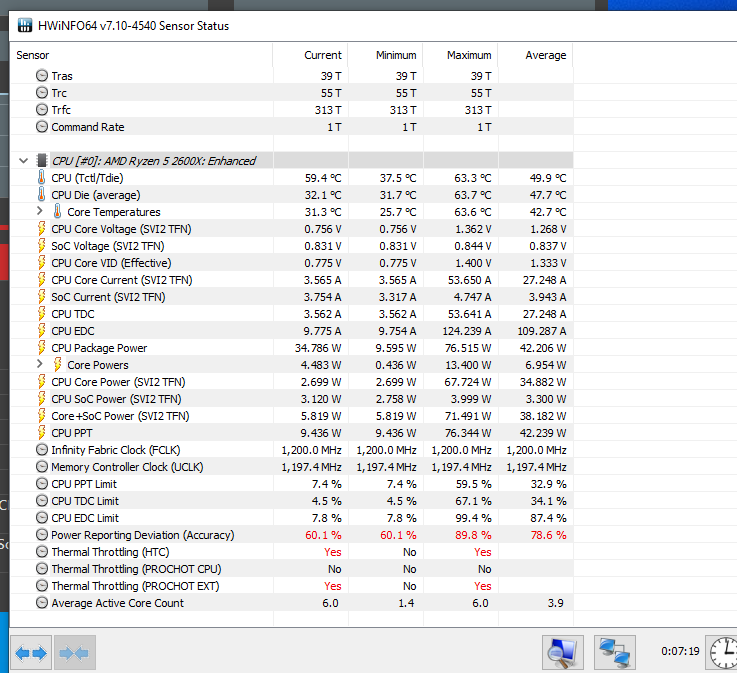
Task: Click lightning icon beside CPU TDC
Action: 41,313
